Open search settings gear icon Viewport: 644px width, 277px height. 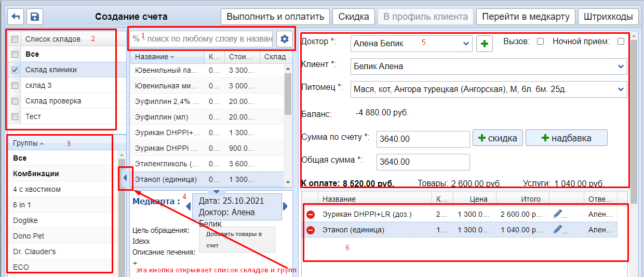284,38
